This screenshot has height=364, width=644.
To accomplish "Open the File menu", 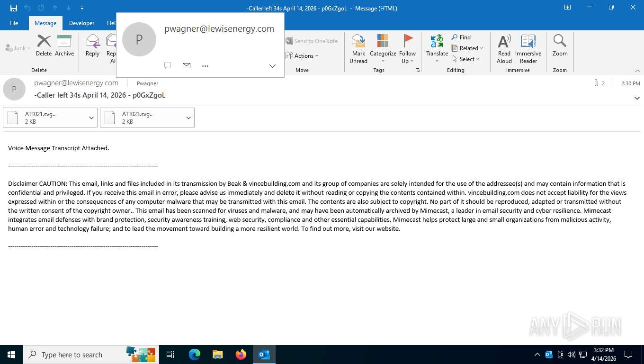I will 14,23.
